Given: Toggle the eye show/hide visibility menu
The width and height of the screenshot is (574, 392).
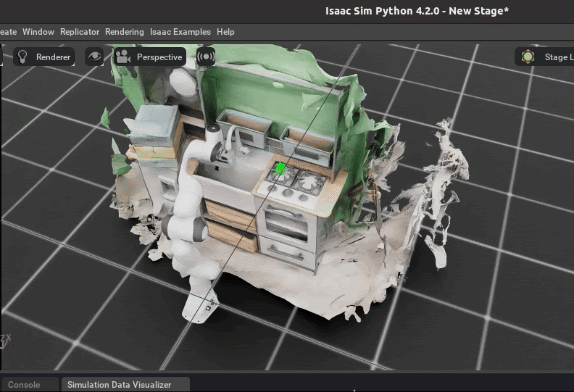Looking at the screenshot, I should tap(94, 56).
